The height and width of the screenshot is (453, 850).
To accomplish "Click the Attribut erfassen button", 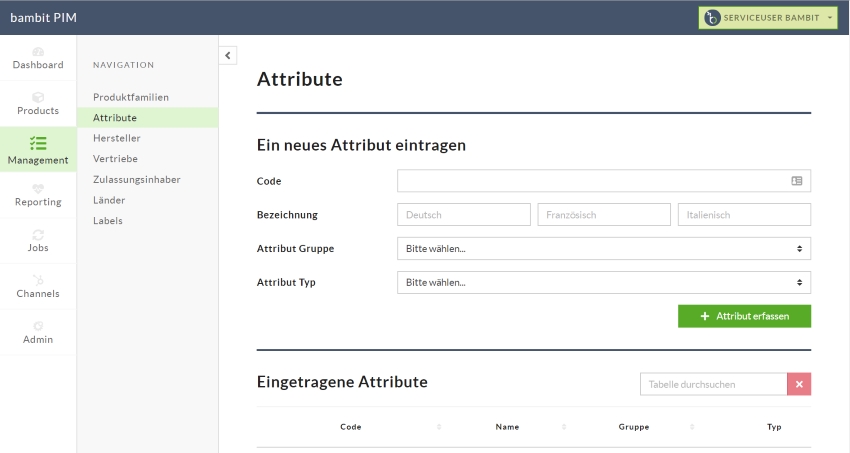I will (x=744, y=316).
